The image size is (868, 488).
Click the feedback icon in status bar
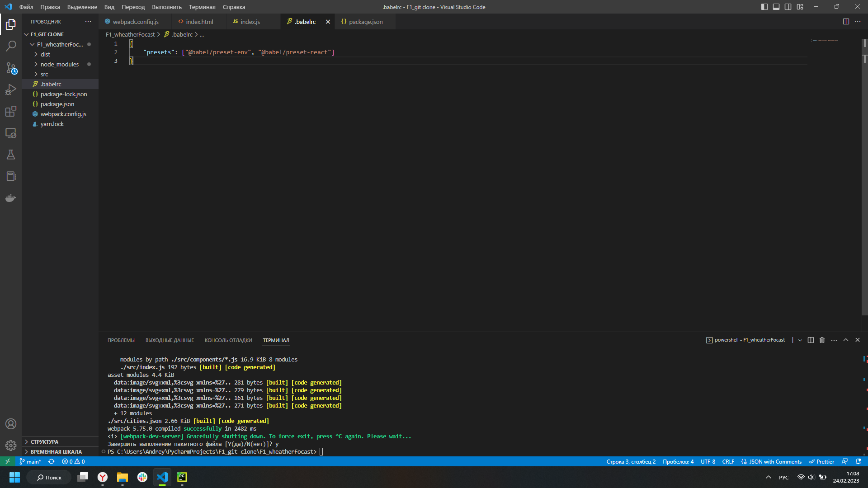click(x=844, y=461)
